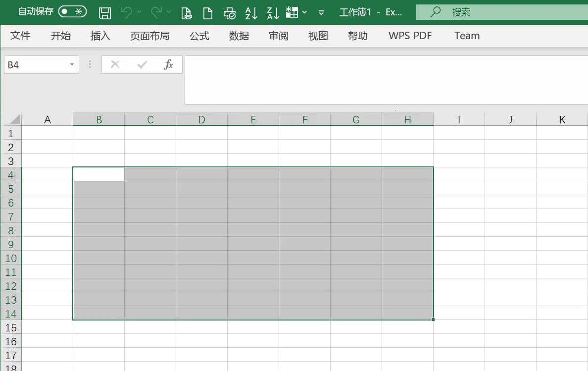Open the 插入 ribbon tab

(x=100, y=36)
